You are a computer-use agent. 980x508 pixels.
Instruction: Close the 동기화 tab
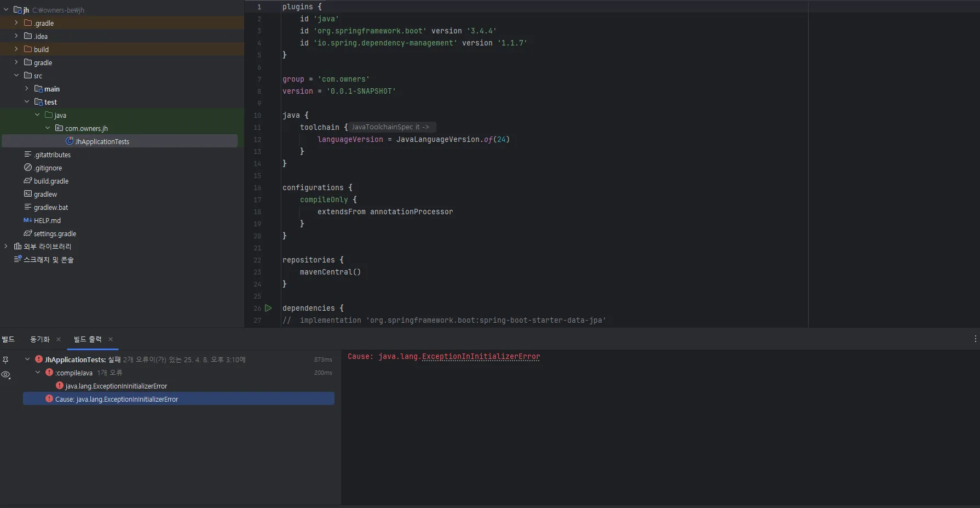tap(59, 339)
